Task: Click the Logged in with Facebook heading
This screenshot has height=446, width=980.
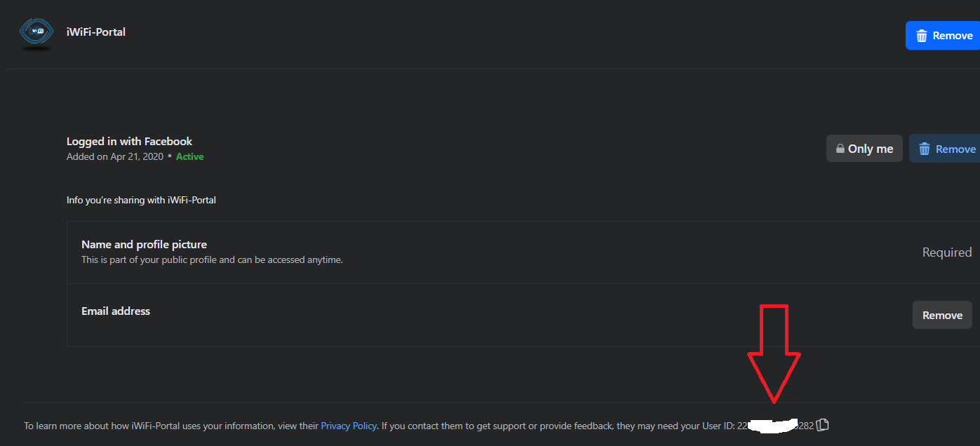Action: coord(129,141)
